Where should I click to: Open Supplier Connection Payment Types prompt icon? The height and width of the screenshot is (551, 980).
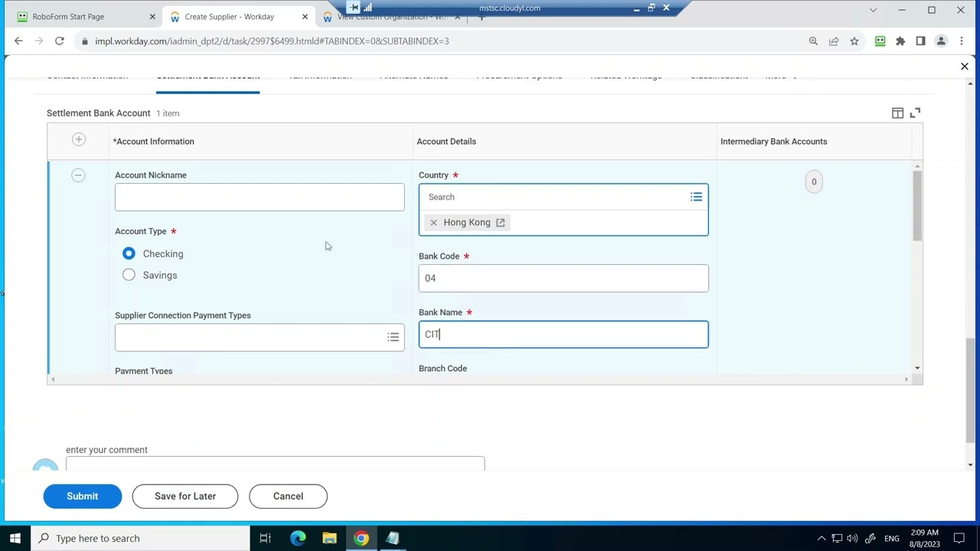tap(393, 337)
